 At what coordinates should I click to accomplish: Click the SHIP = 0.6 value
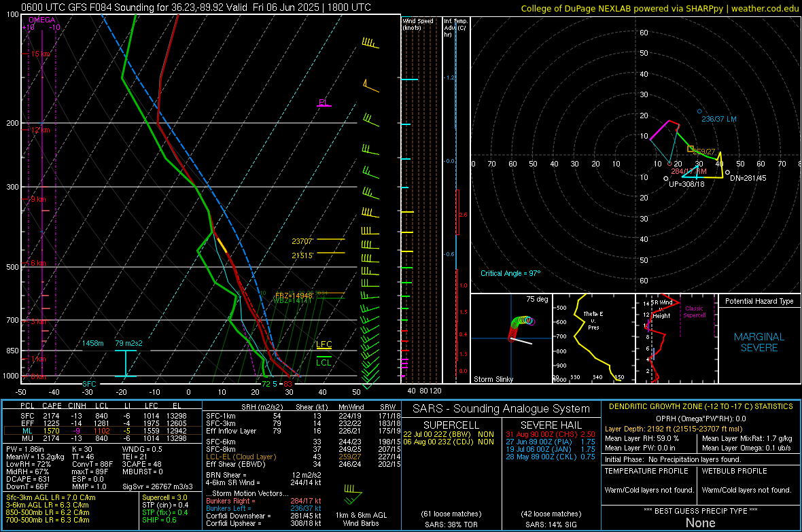(159, 520)
